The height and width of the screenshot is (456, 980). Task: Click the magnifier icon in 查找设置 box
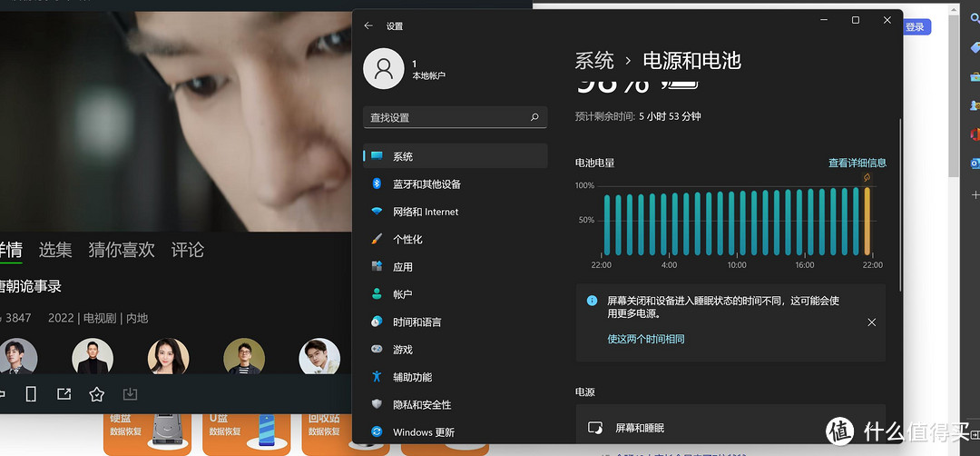click(534, 117)
